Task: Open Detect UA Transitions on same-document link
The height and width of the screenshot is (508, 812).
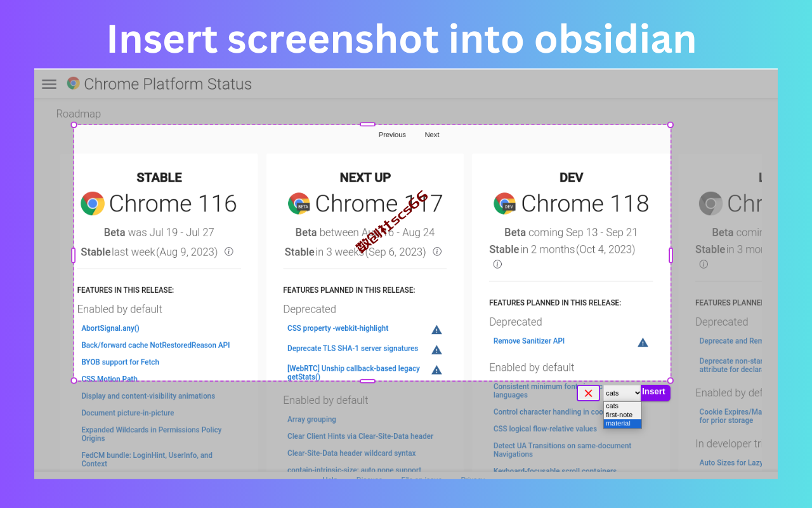Action: click(563, 450)
